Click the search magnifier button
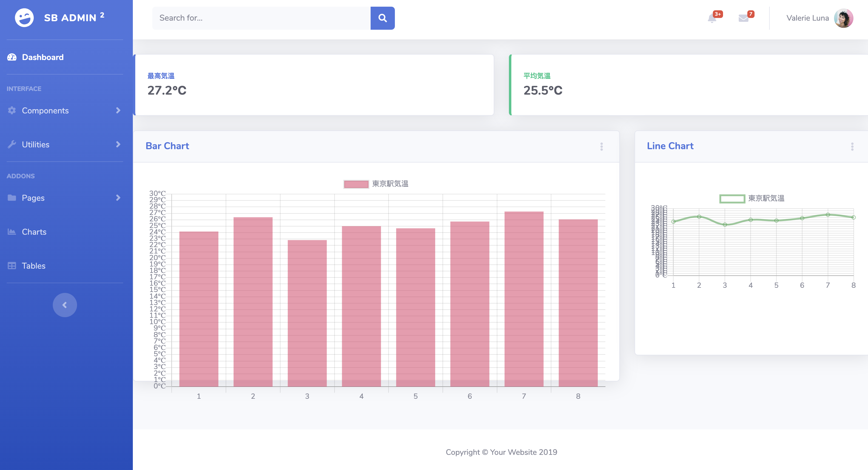Viewport: 868px width, 470px height. point(382,18)
